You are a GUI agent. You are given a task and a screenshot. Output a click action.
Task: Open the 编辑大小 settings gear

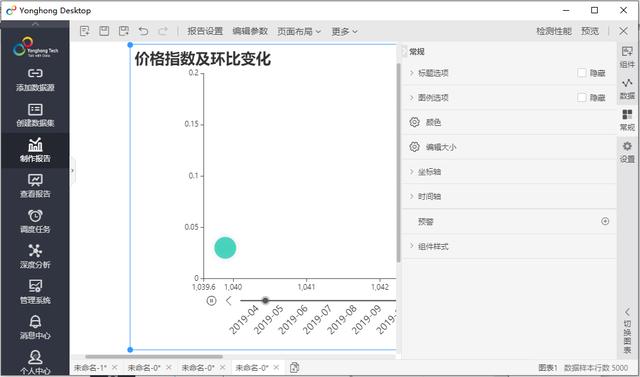point(414,147)
